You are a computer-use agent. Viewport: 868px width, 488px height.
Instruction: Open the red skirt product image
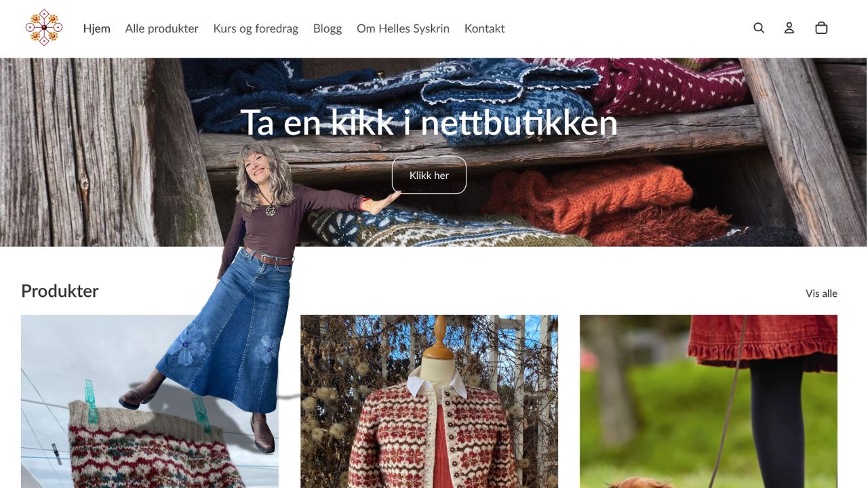[x=709, y=401]
